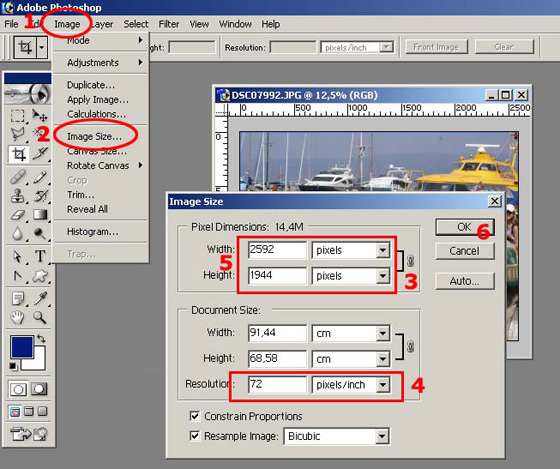Choose Standard Screen Mode icon
Viewport: 560px width, 469px height.
tap(15, 412)
